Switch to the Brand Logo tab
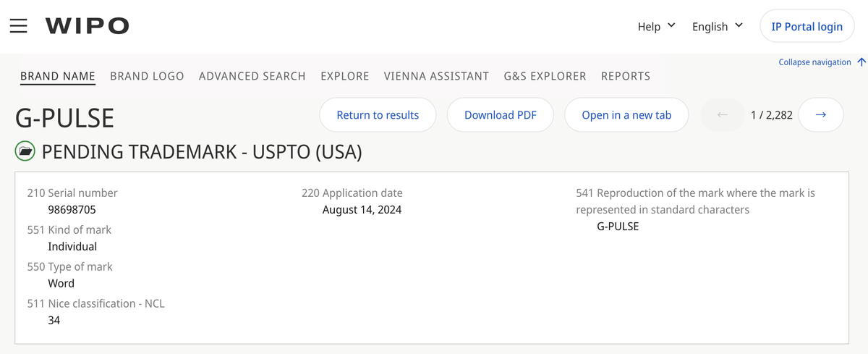This screenshot has height=354, width=868. [147, 76]
